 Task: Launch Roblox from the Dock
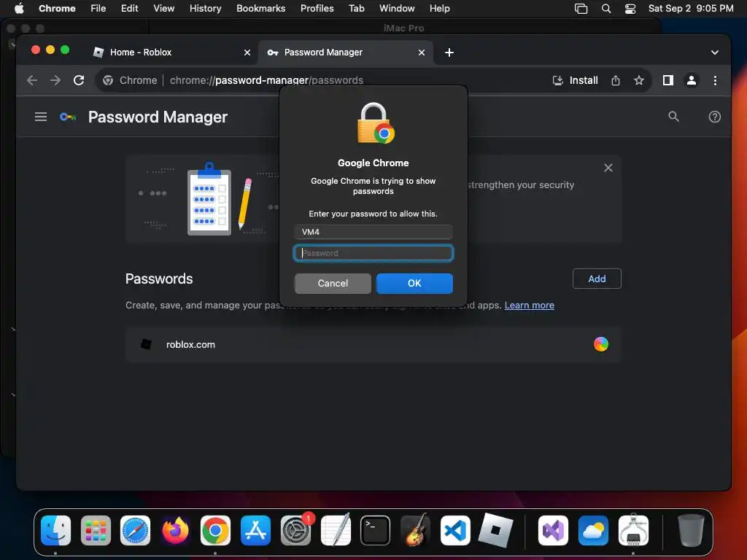pos(495,531)
